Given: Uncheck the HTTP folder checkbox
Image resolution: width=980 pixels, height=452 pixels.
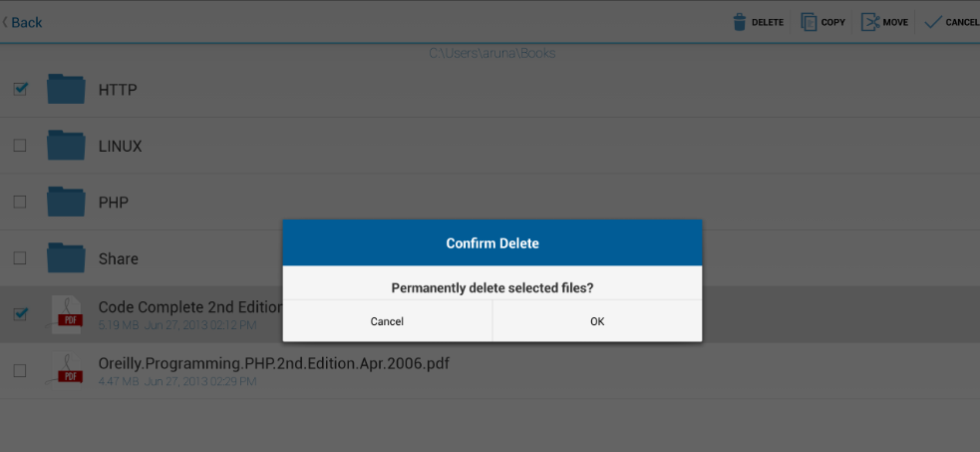Looking at the screenshot, I should [20, 90].
